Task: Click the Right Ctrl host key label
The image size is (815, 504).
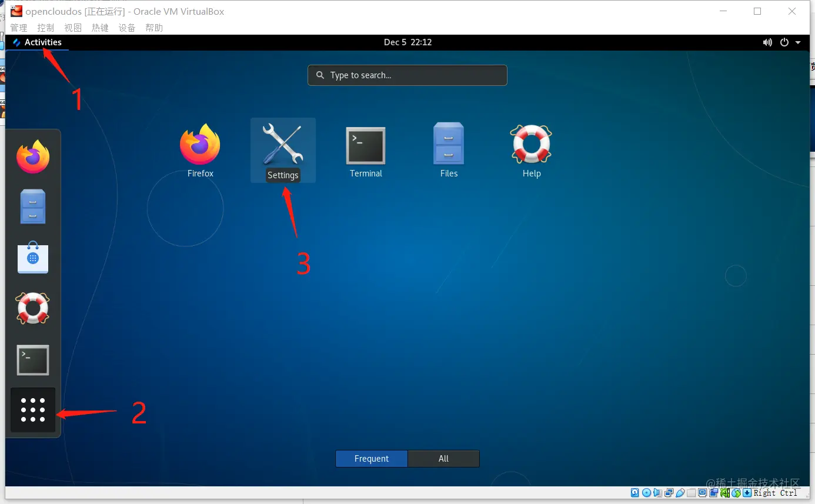Action: pos(776,493)
